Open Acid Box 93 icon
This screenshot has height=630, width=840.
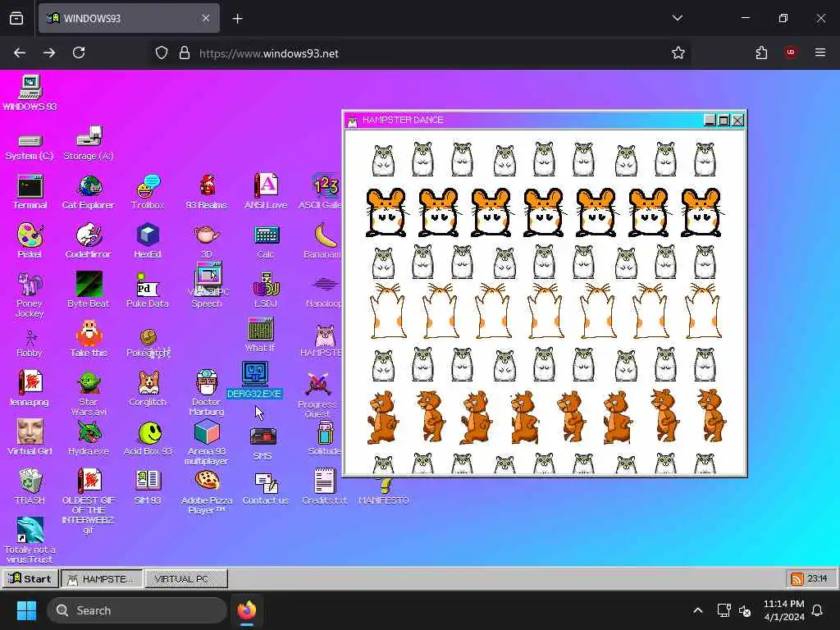[x=148, y=438]
